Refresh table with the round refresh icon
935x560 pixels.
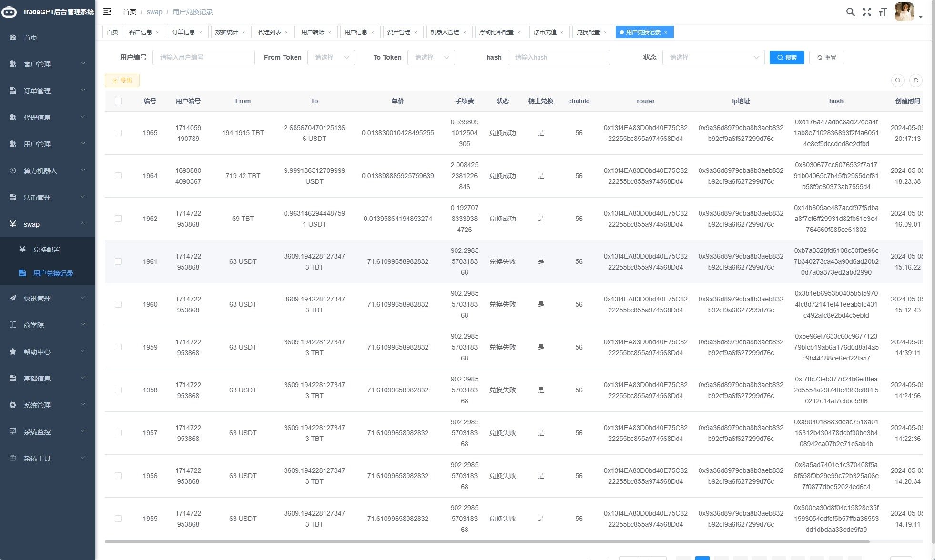click(915, 80)
